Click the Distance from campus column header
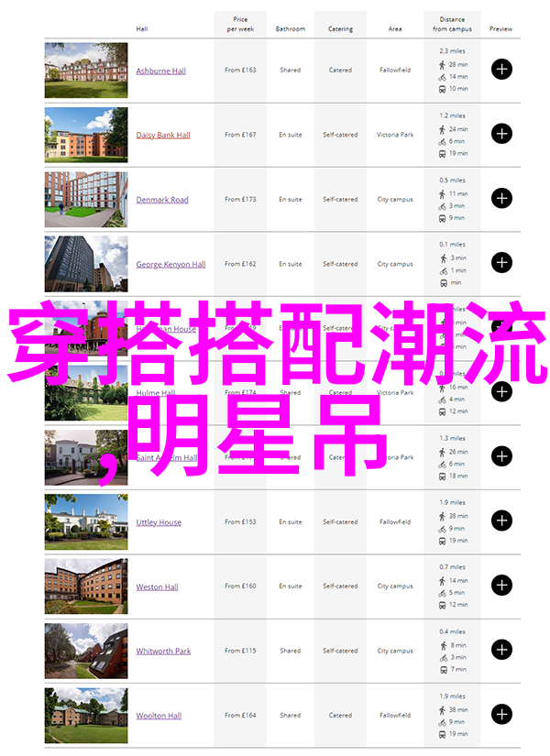This screenshot has width=550, height=756. point(453,24)
